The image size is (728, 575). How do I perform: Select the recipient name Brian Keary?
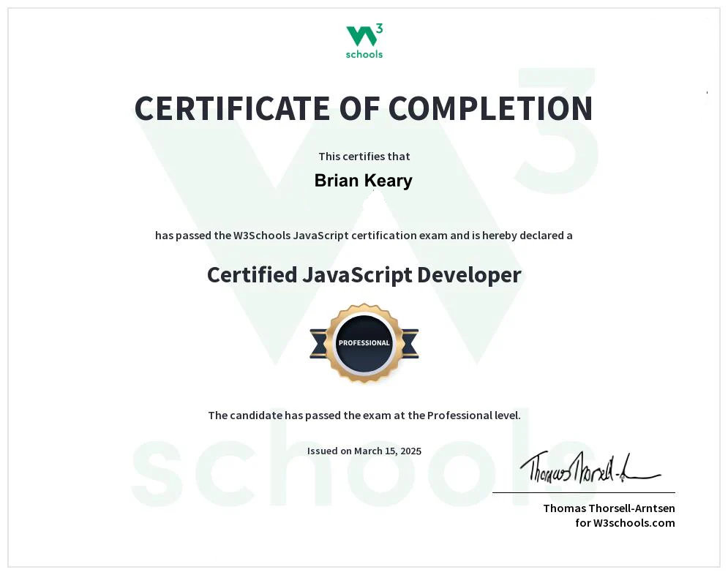point(364,181)
